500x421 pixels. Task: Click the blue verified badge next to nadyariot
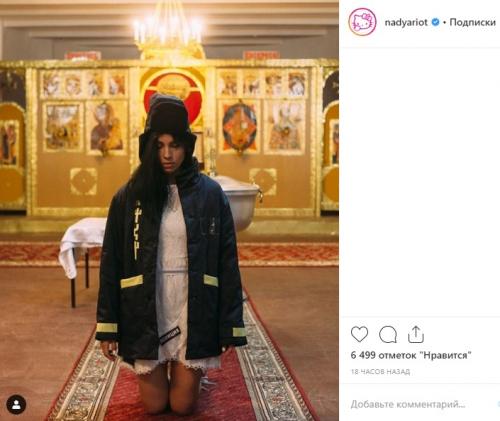click(435, 22)
